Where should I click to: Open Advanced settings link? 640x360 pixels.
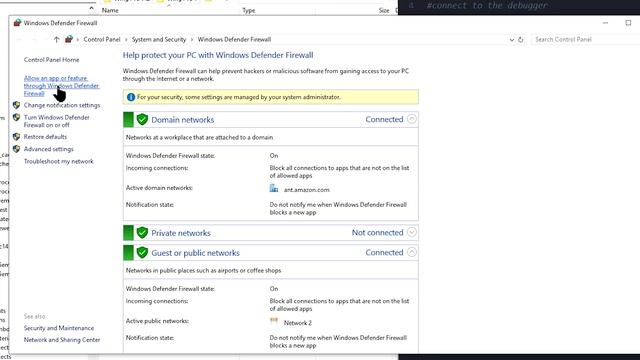coord(49,149)
